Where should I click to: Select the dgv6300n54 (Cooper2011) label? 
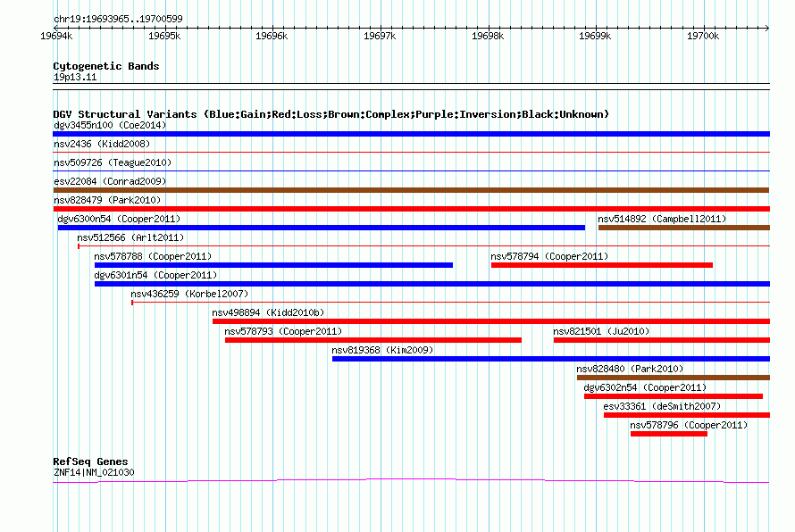pyautogui.click(x=119, y=219)
